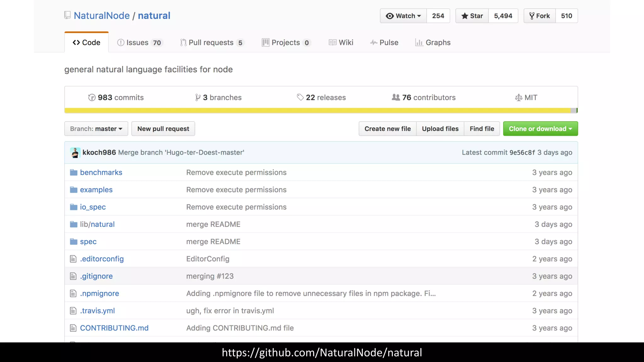This screenshot has height=362, width=644.
Task: Click the repository book icon beside NaturalNode
Action: (x=67, y=15)
